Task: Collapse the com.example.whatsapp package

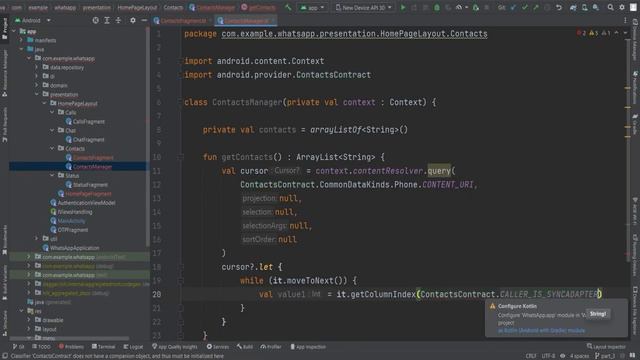Action: click(29, 58)
